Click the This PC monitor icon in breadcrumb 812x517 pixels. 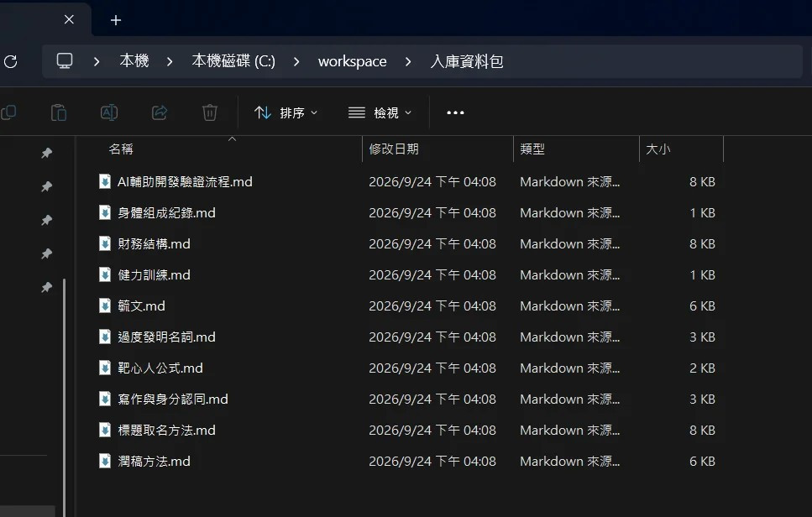tap(65, 61)
